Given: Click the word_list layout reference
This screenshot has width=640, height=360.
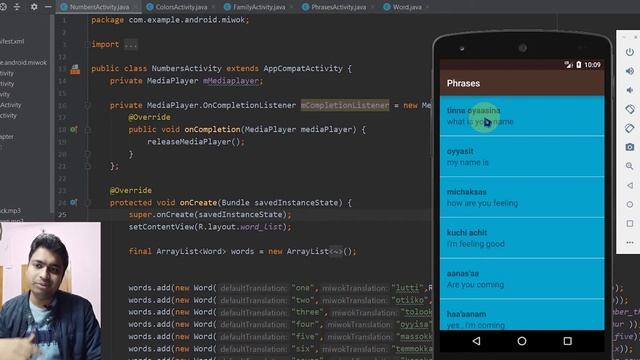Looking at the screenshot, I should tap(261, 227).
